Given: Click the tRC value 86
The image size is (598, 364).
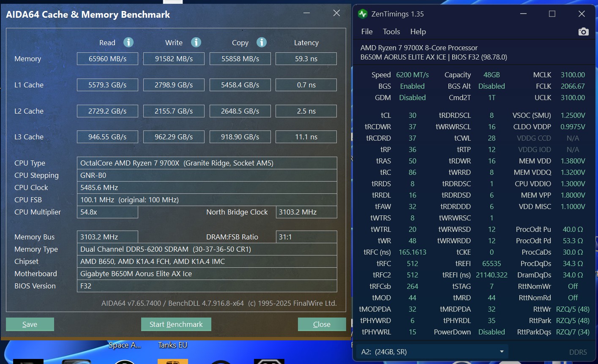Looking at the screenshot, I should pyautogui.click(x=412, y=172).
